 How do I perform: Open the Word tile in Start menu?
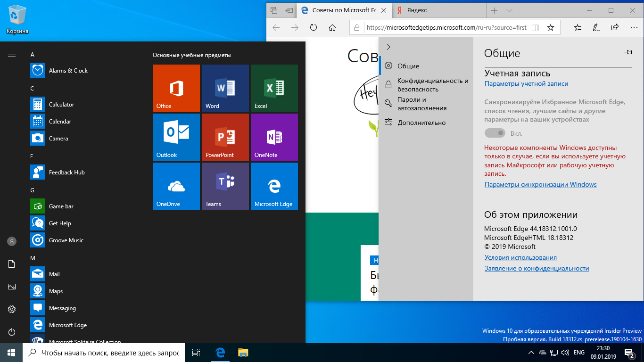225,88
